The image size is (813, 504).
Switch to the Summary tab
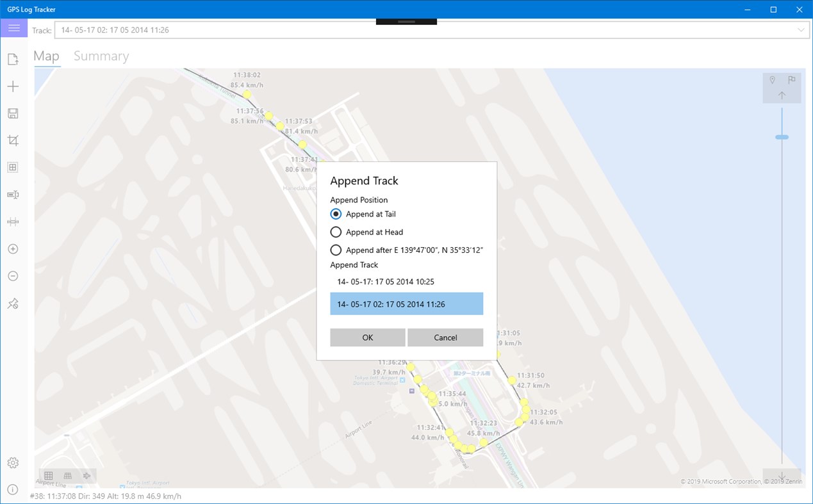[101, 56]
